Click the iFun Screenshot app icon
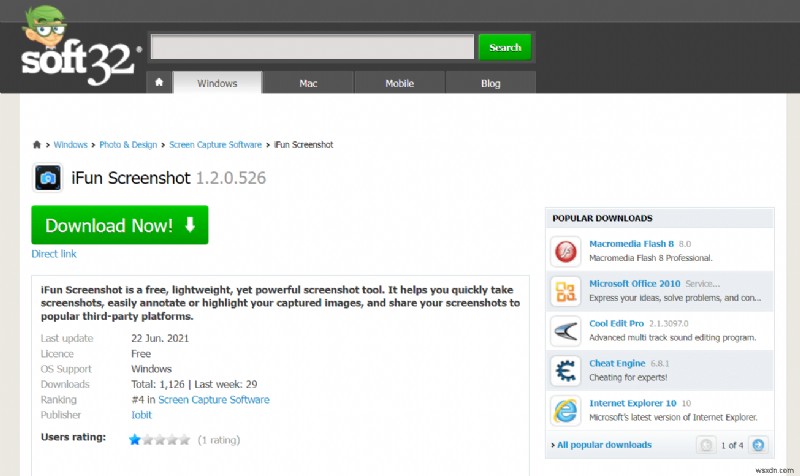The width and height of the screenshot is (800, 476). pyautogui.click(x=47, y=178)
